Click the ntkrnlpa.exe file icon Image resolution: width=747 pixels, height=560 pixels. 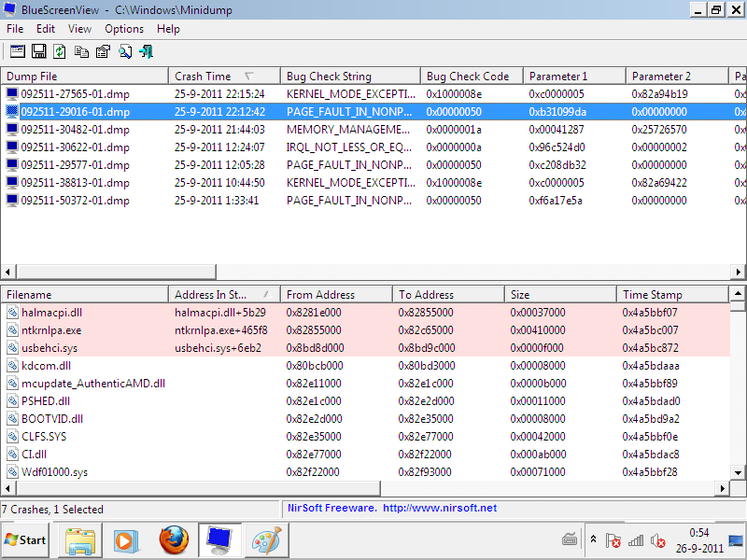(12, 330)
